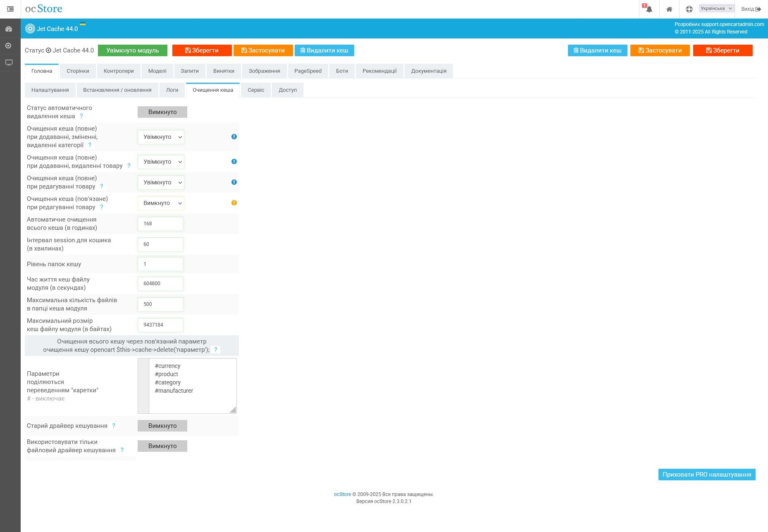
Task: Open the support lifebuoy icon
Action: (x=689, y=9)
